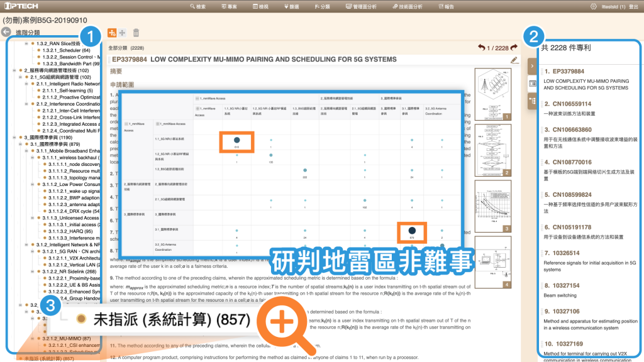Switch to the split reading view side tab
644x362 pixels.
pos(532,84)
